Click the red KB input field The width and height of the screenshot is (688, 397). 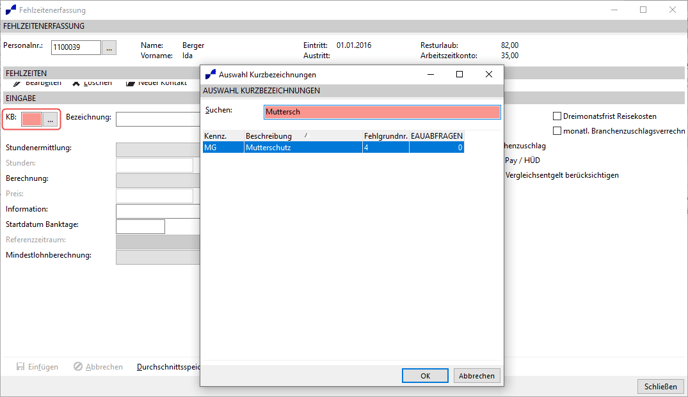(32, 119)
